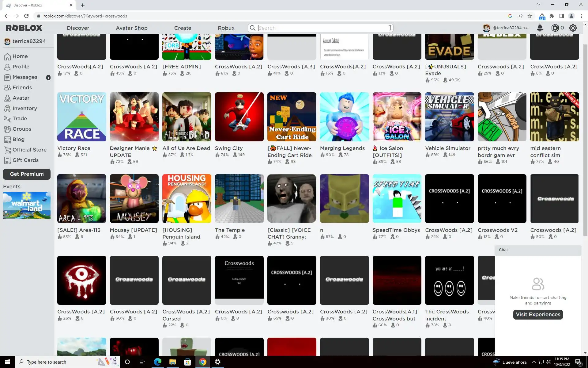588x368 pixels.
Task: Open the browser tab search chevron
Action: tap(538, 5)
